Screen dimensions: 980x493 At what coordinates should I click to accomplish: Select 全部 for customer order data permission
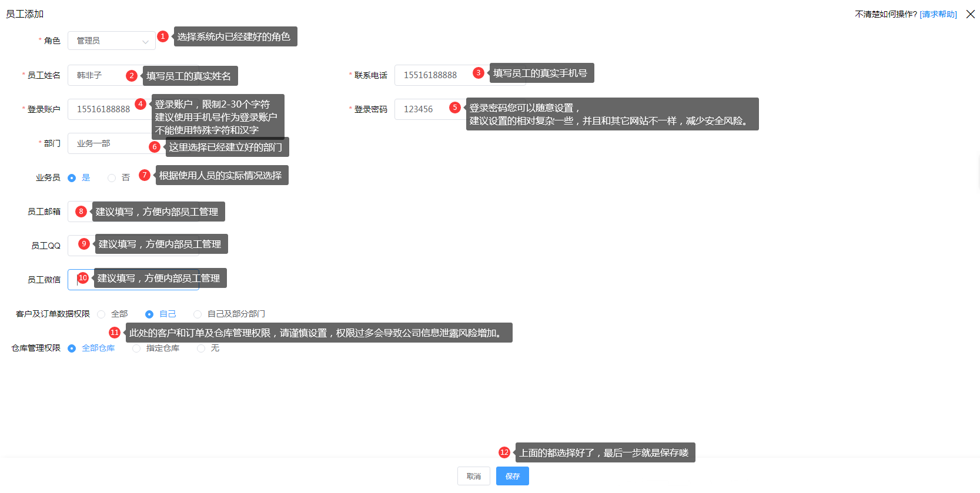102,314
